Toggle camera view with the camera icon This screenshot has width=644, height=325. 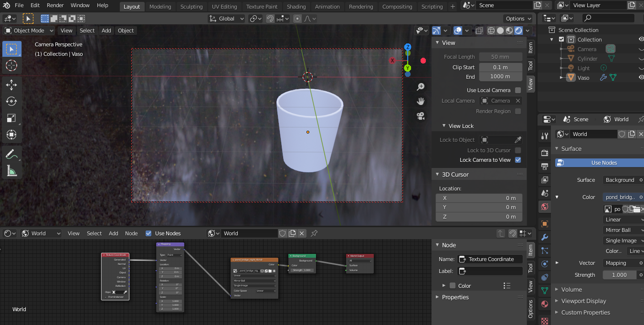421,115
